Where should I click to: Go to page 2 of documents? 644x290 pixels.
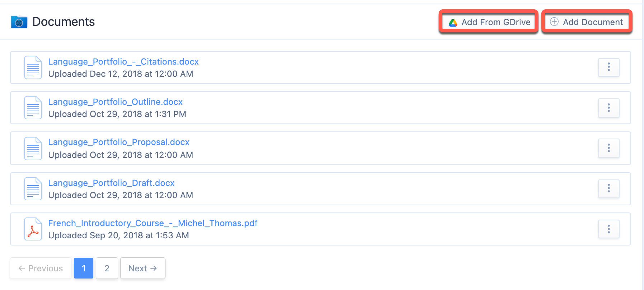coord(107,268)
